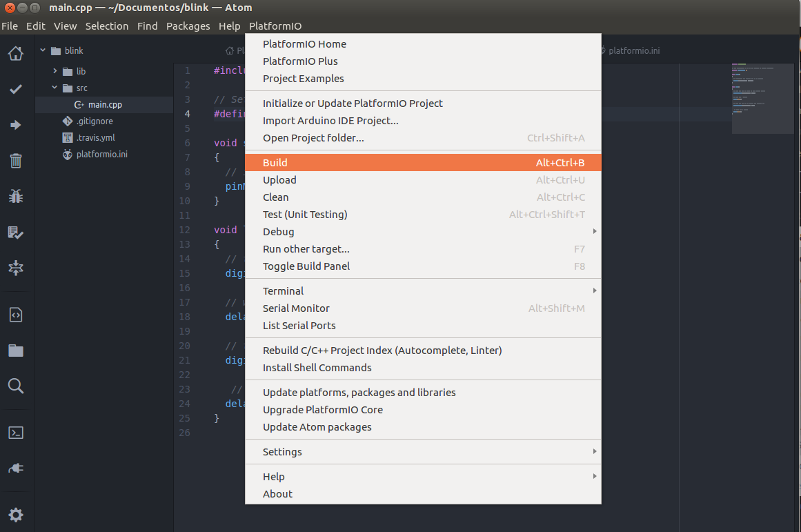
Task: Open the Edit menu
Action: 36,26
